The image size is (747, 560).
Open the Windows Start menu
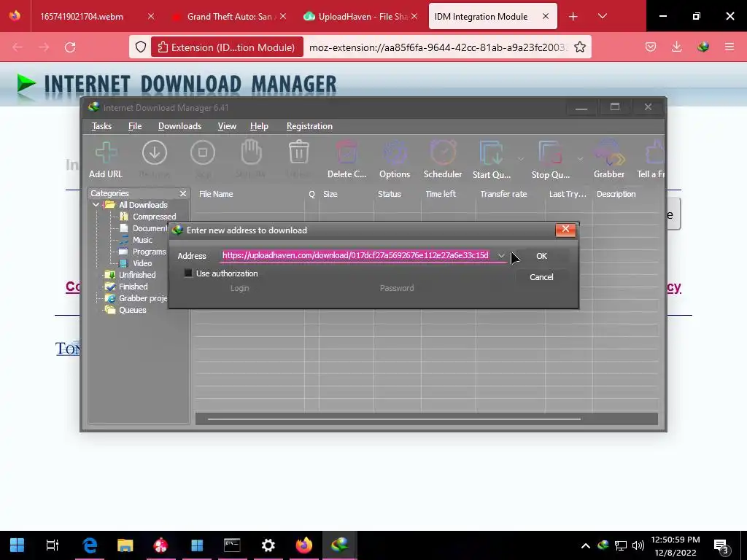(18, 545)
